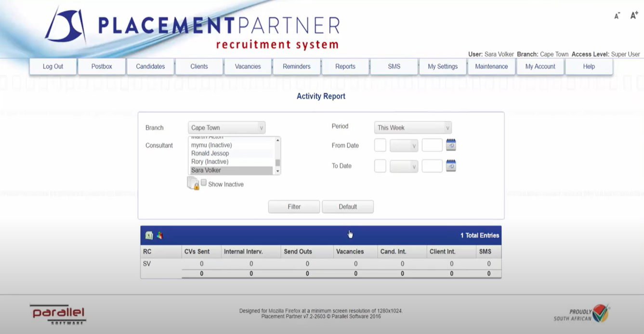Image resolution: width=644 pixels, height=334 pixels.
Task: Open the Candidates menu tab
Action: click(x=150, y=66)
